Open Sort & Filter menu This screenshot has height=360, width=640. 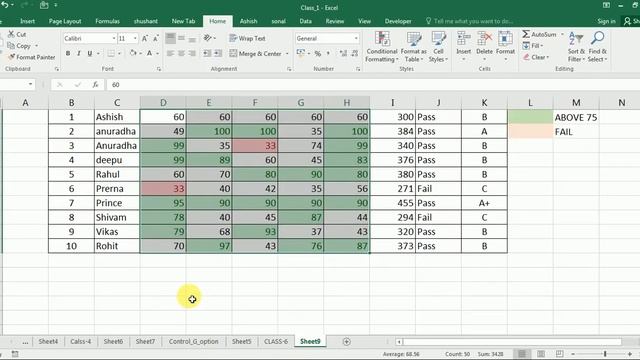[x=576, y=47]
